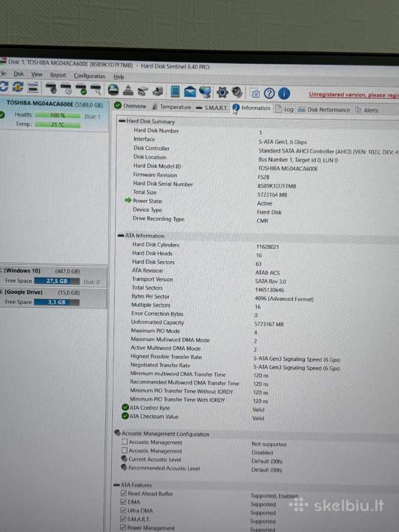Select the Information tab
399x532 pixels.
point(252,108)
